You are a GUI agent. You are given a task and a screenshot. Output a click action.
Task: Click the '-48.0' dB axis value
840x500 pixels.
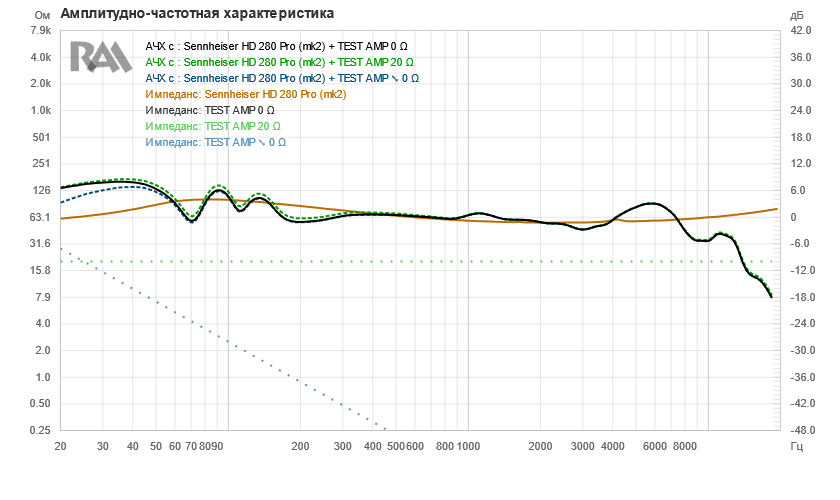pyautogui.click(x=802, y=430)
